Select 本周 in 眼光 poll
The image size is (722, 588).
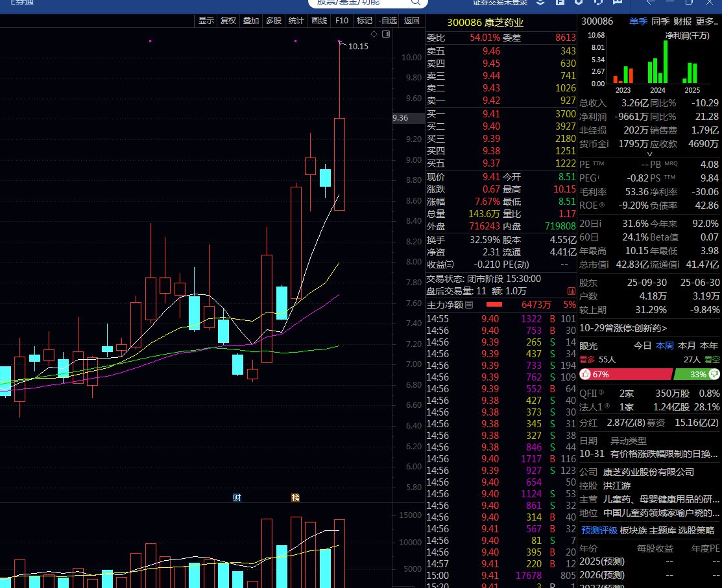(x=664, y=346)
